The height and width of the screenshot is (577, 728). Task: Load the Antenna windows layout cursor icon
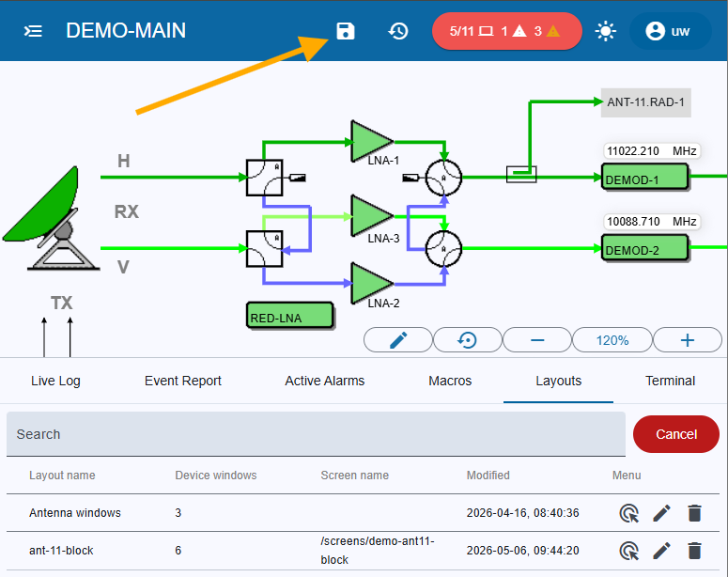pyautogui.click(x=629, y=513)
